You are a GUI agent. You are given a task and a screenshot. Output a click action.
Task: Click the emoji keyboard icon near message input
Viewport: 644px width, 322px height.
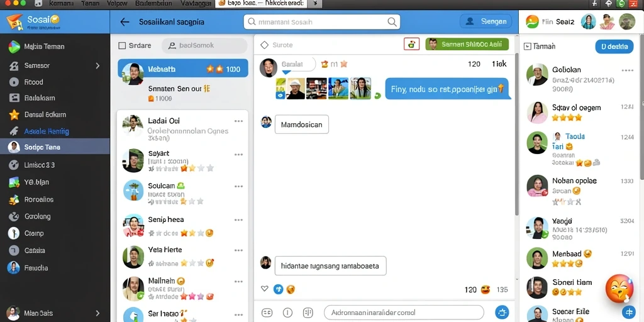[267, 313]
